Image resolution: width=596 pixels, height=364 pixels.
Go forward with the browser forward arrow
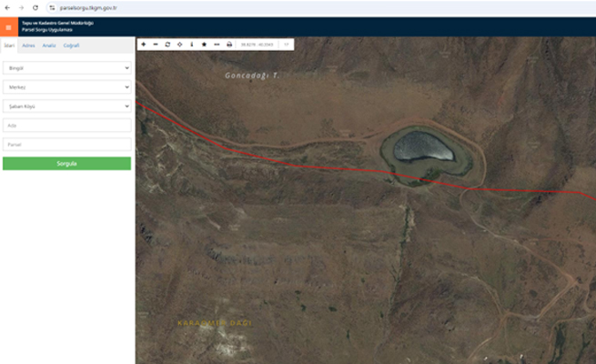21,7
